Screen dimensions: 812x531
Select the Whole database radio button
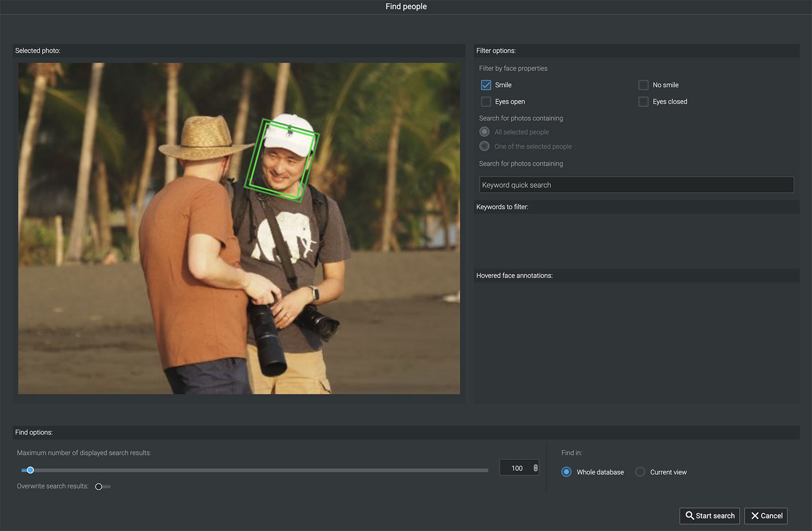(x=566, y=472)
